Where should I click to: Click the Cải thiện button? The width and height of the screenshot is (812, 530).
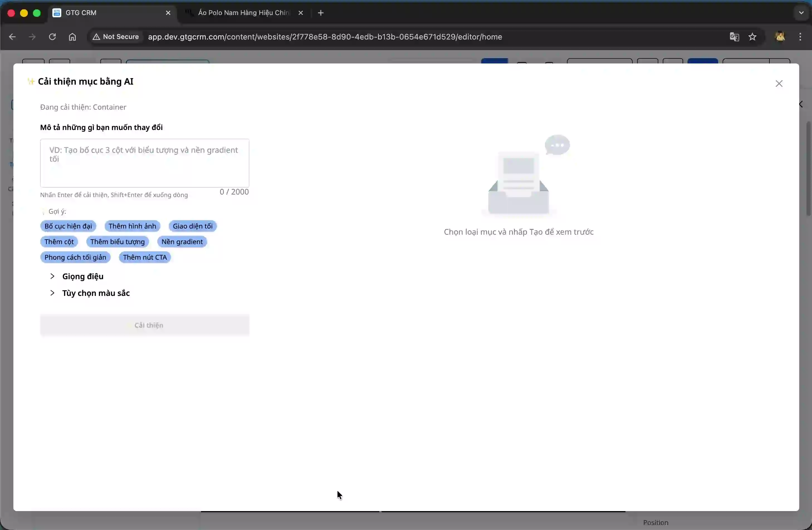(x=145, y=325)
